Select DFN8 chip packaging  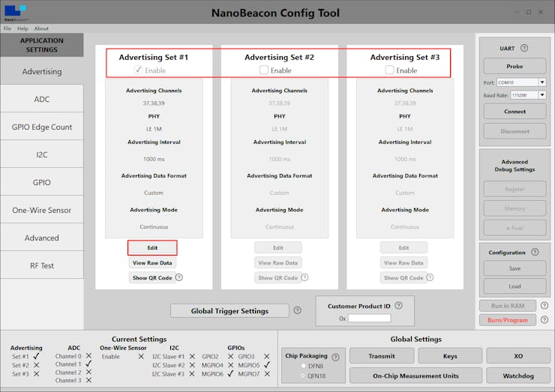point(303,366)
